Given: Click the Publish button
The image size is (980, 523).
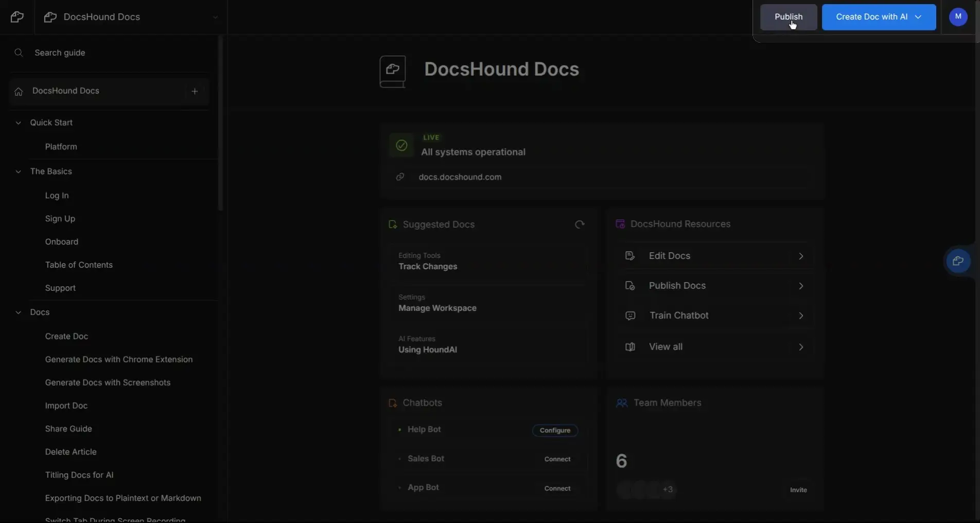Looking at the screenshot, I should (x=788, y=17).
